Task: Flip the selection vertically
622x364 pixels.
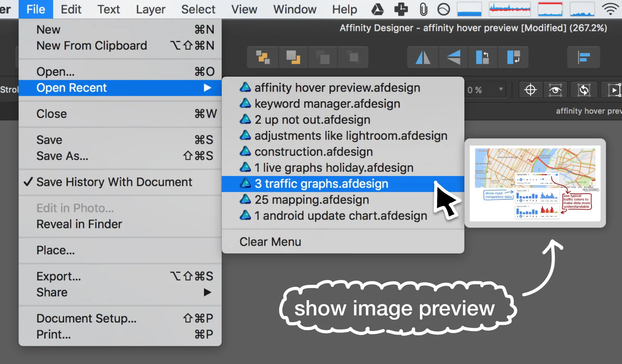Action: [x=453, y=57]
